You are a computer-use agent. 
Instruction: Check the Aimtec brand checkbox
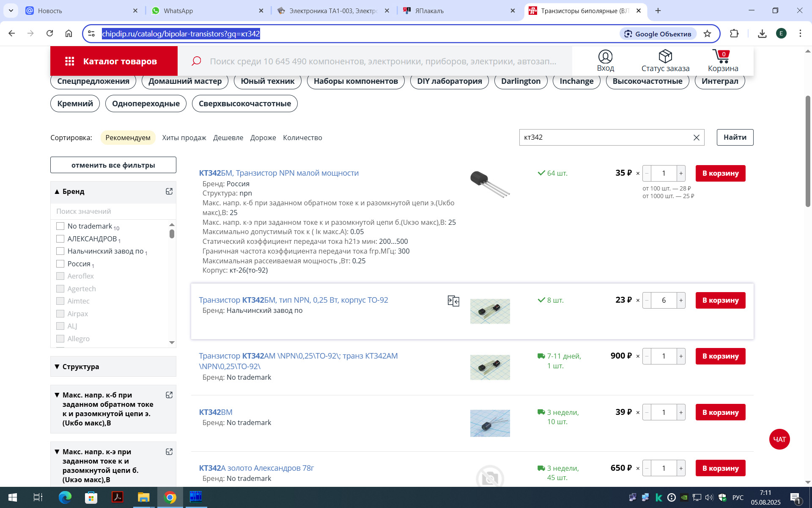point(60,301)
